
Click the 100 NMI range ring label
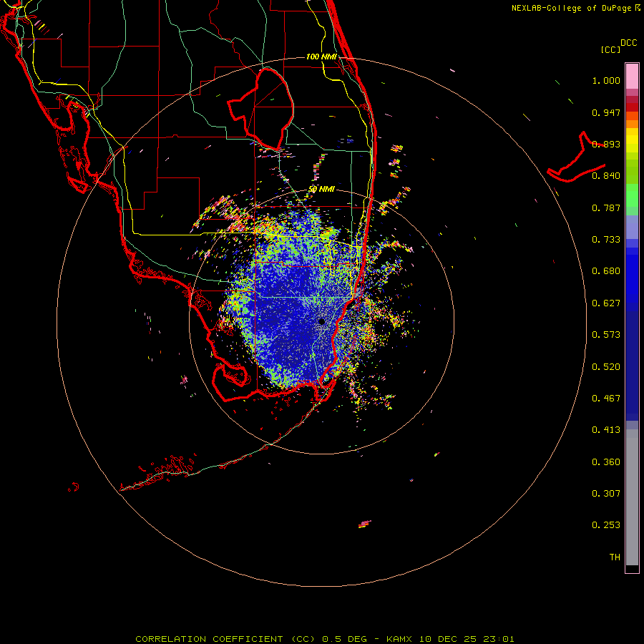(321, 57)
